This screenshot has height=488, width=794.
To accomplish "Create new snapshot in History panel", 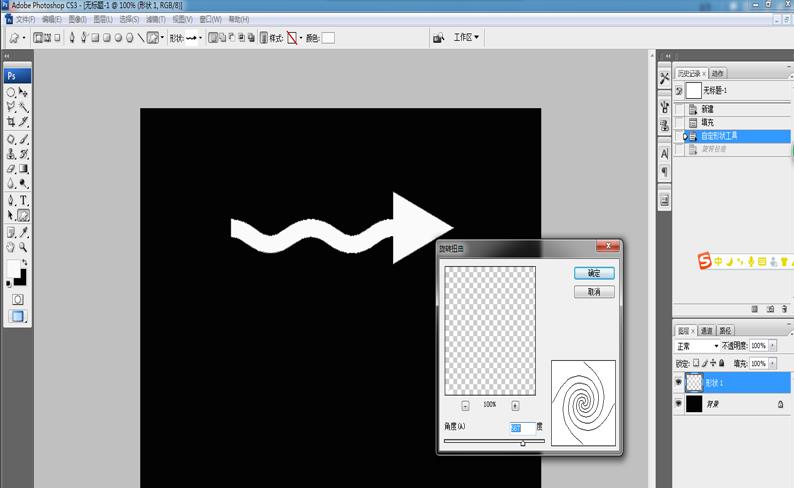I will (770, 309).
